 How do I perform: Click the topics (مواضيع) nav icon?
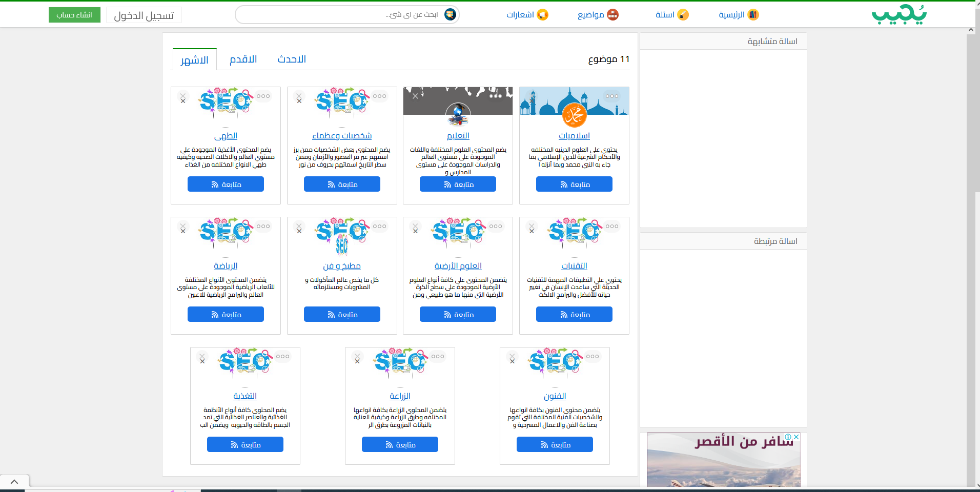[612, 15]
